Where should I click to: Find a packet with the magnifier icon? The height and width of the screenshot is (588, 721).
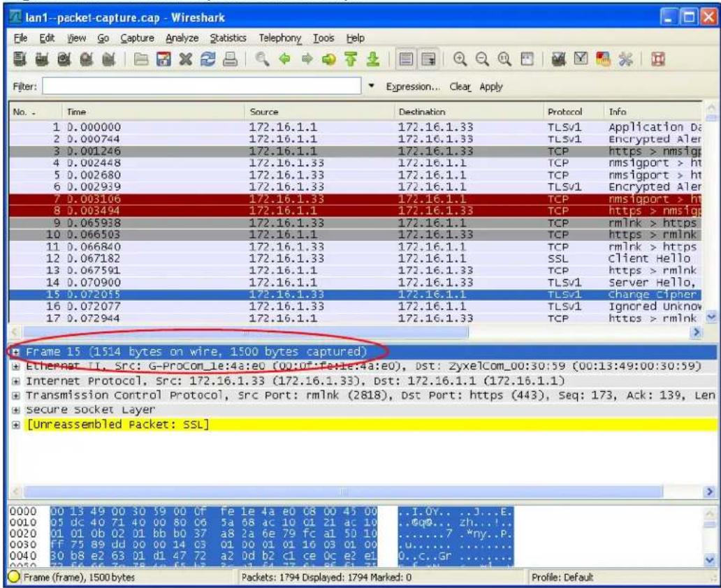(x=262, y=59)
